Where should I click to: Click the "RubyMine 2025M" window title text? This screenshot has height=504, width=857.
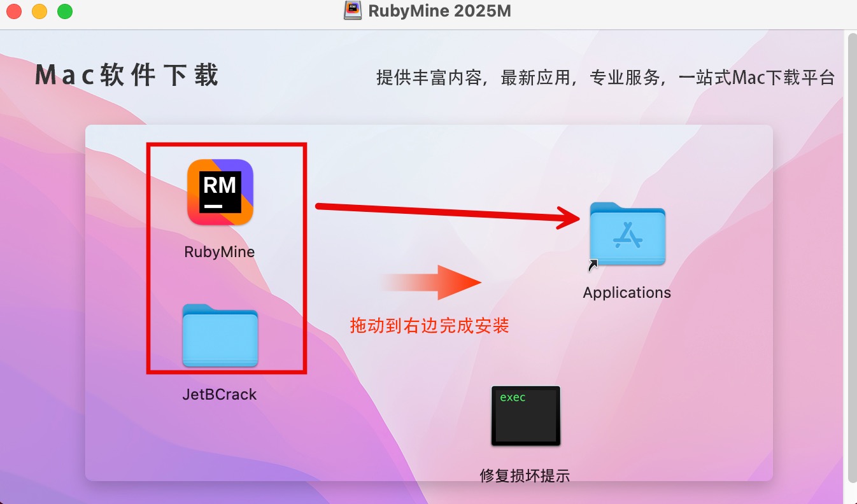(x=439, y=11)
